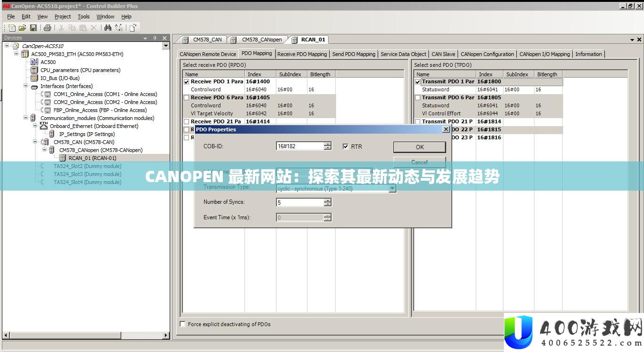This screenshot has width=644, height=352.
Task: Click into the Number of Syncs field
Action: tap(300, 202)
